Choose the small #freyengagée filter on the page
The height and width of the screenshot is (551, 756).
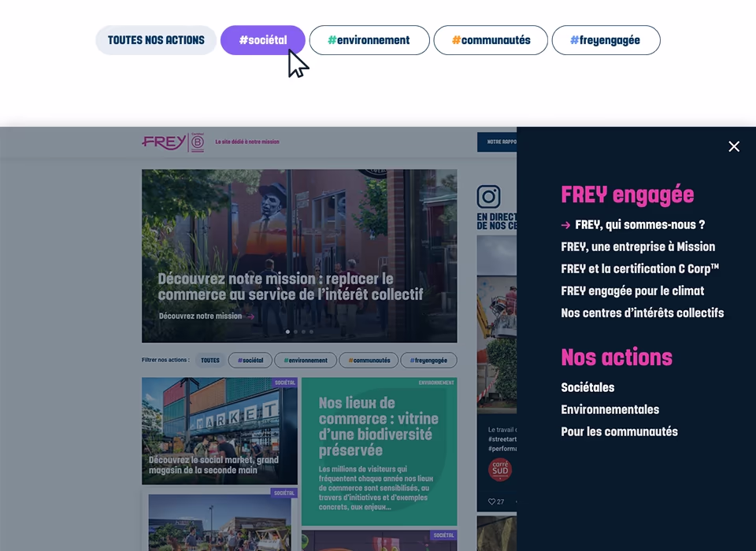pos(428,360)
